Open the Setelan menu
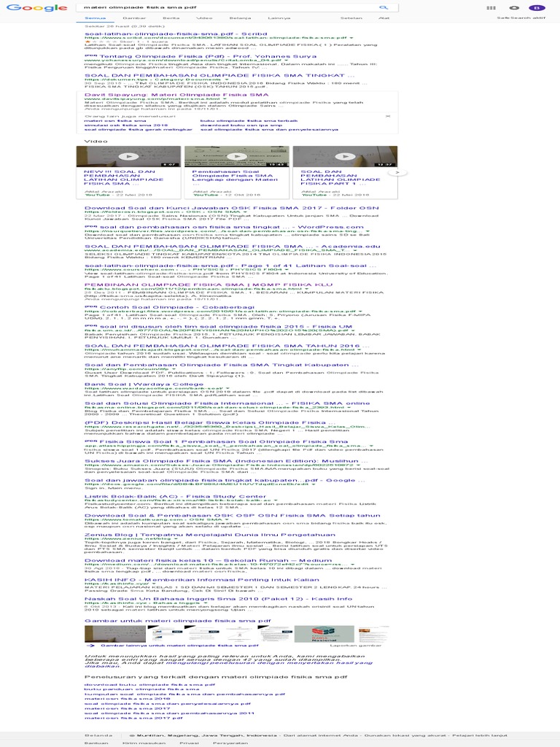 point(351,18)
